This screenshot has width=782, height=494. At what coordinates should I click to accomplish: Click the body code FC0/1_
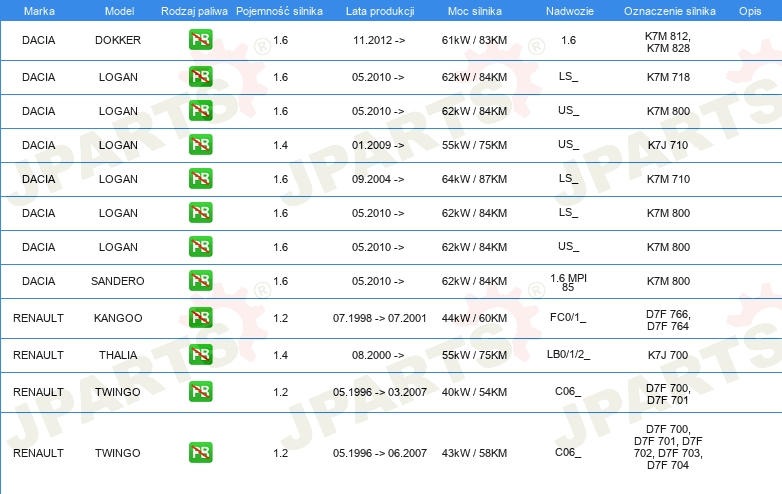coord(568,318)
